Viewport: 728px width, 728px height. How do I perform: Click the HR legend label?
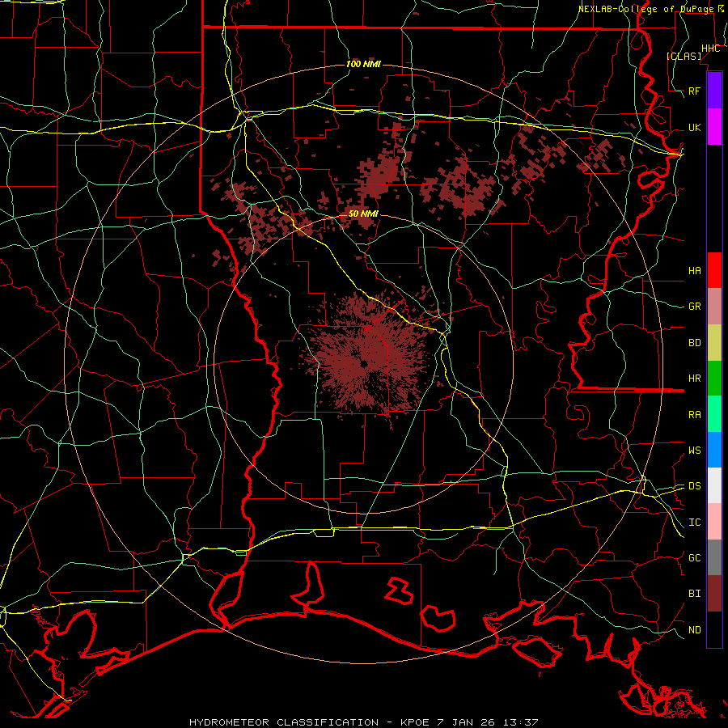695,379
